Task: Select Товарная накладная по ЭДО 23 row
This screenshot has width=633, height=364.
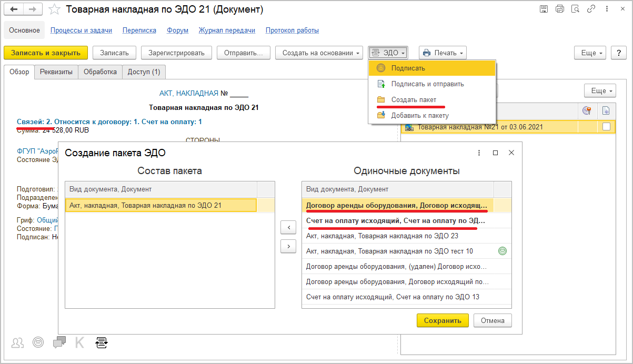Action: pos(382,236)
